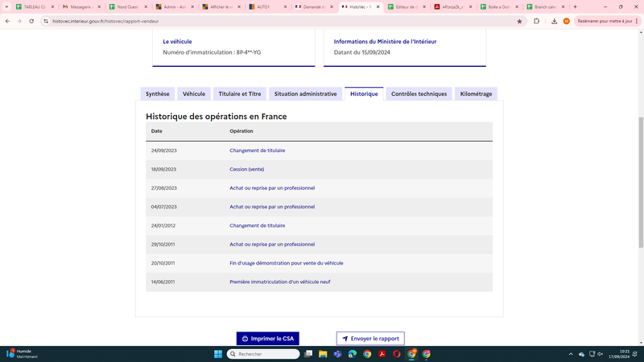The width and height of the screenshot is (644, 362).
Task: Select the Historique tab
Action: [364, 94]
